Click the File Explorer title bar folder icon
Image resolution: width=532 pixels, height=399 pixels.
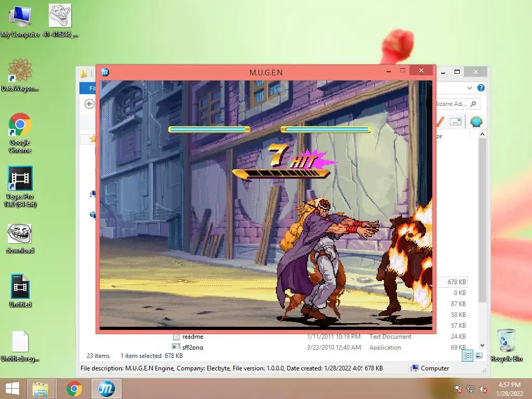tap(84, 73)
